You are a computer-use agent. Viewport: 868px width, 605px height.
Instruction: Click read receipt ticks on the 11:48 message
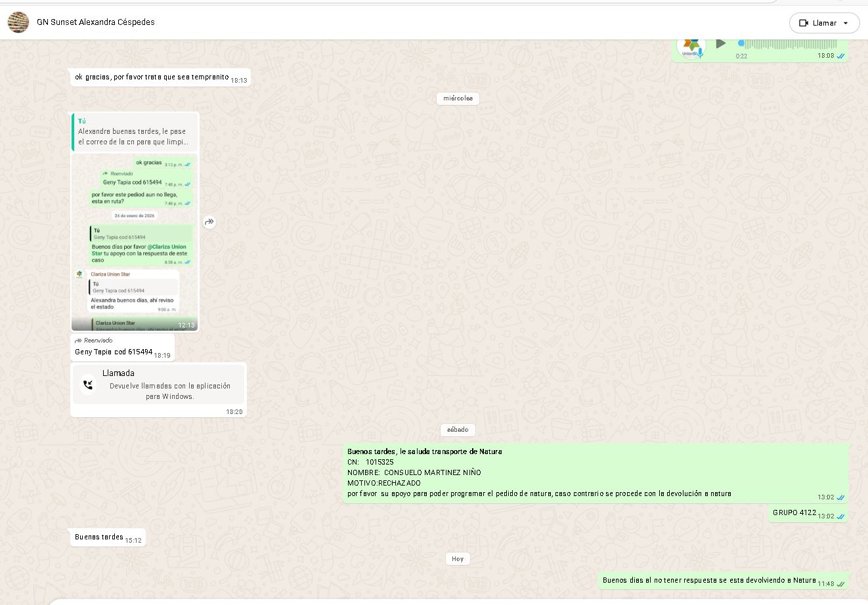coord(840,584)
